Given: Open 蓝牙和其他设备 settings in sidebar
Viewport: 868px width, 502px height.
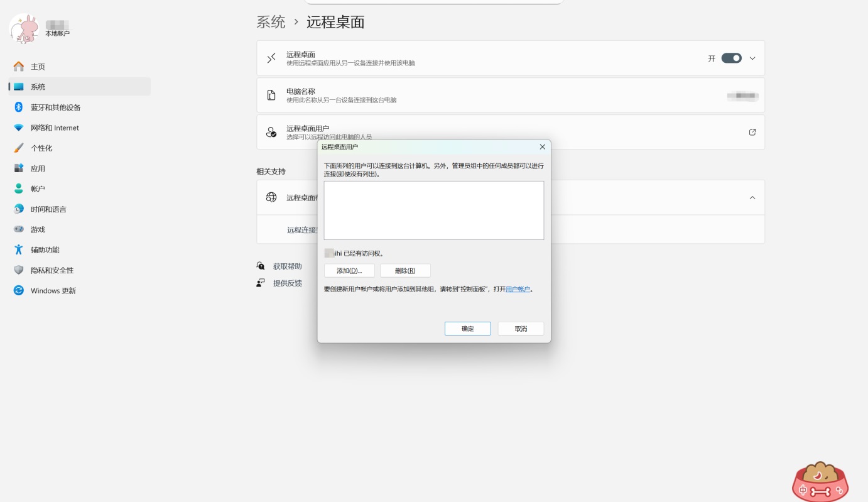Looking at the screenshot, I should 54,107.
